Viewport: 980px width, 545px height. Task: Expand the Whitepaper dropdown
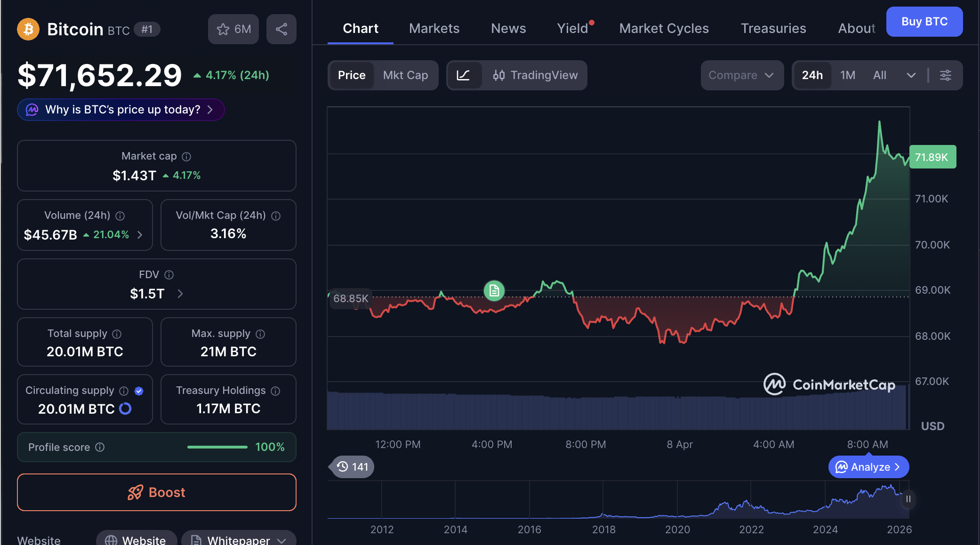(x=281, y=540)
